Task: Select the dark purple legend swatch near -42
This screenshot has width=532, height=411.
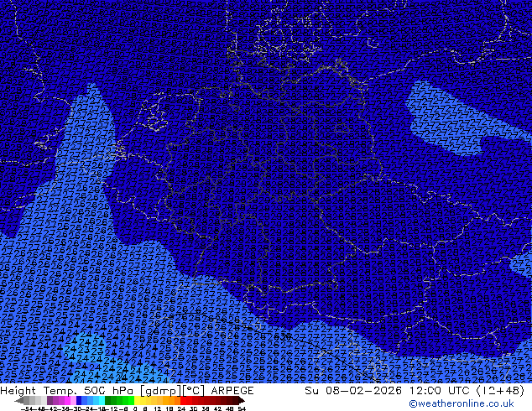Action: (50, 400)
